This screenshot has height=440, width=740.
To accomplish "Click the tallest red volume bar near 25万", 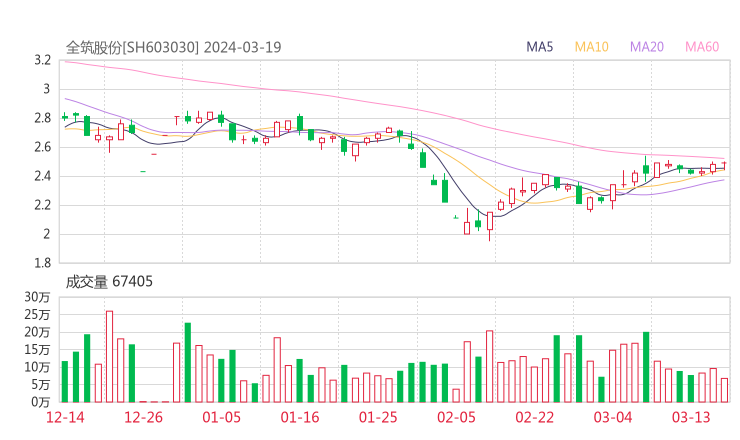I will click(109, 356).
